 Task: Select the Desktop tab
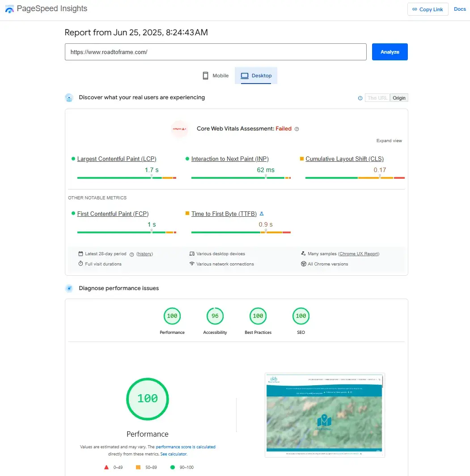tap(256, 76)
